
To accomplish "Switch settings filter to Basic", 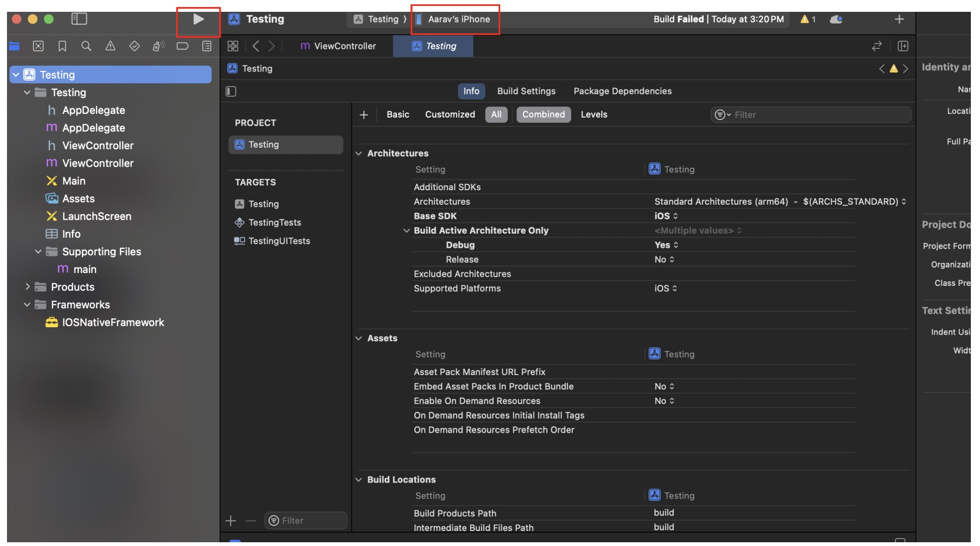I will 398,114.
